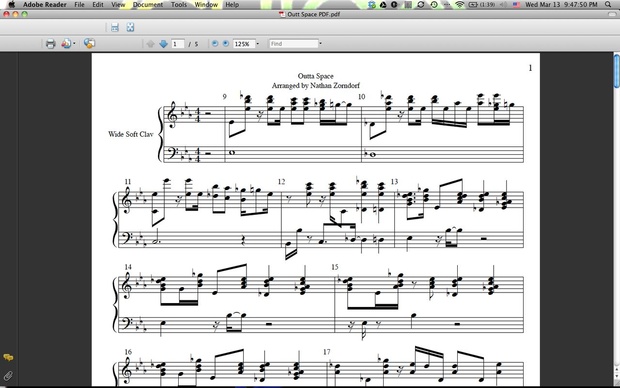Open the Attachments paperclip panel icon

8,375
